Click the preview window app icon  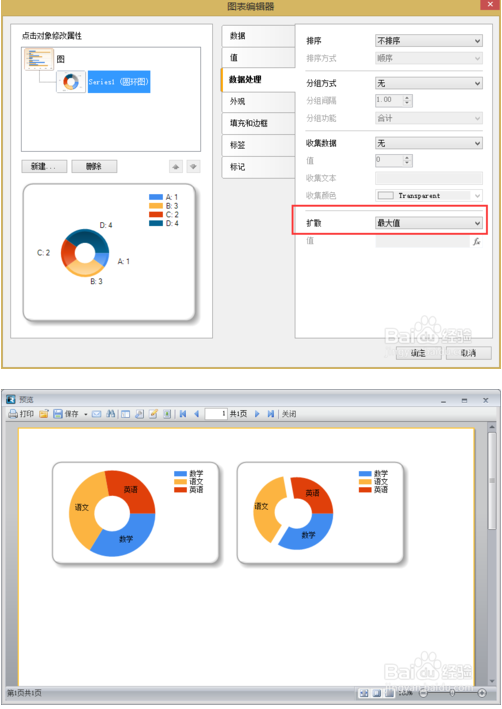(11, 400)
